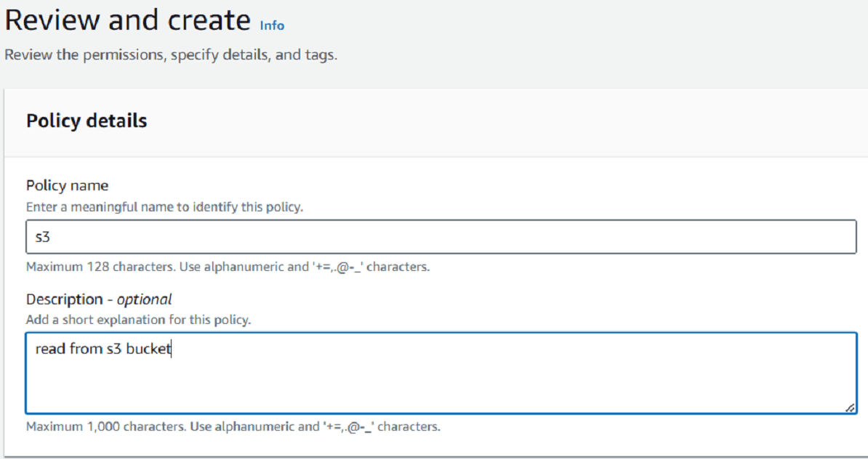Click the word 'read' in the Description

click(50, 349)
